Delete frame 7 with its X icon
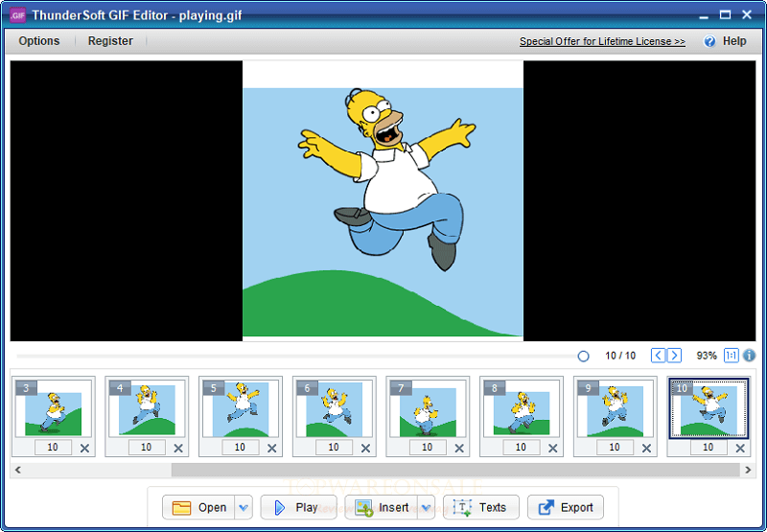Screen dimensions: 767x532 (459, 448)
